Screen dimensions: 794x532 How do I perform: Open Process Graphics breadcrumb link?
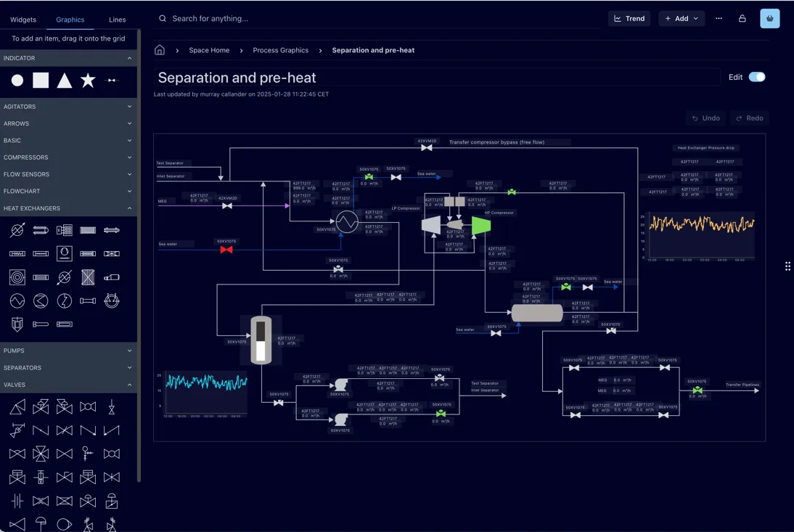coord(280,50)
